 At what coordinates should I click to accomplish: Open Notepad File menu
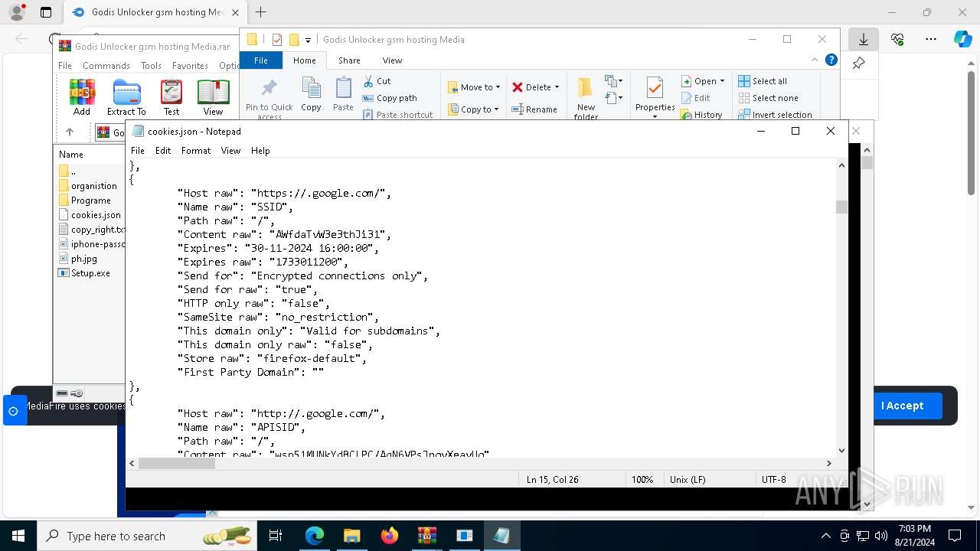[x=138, y=151]
